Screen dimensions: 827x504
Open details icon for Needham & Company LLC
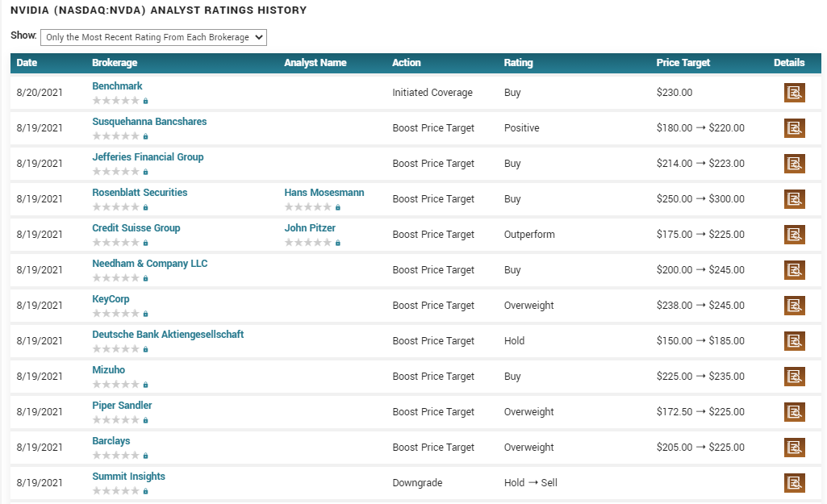[794, 270]
